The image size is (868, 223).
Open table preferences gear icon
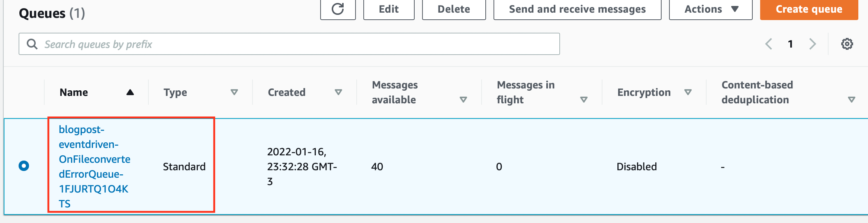(x=847, y=44)
